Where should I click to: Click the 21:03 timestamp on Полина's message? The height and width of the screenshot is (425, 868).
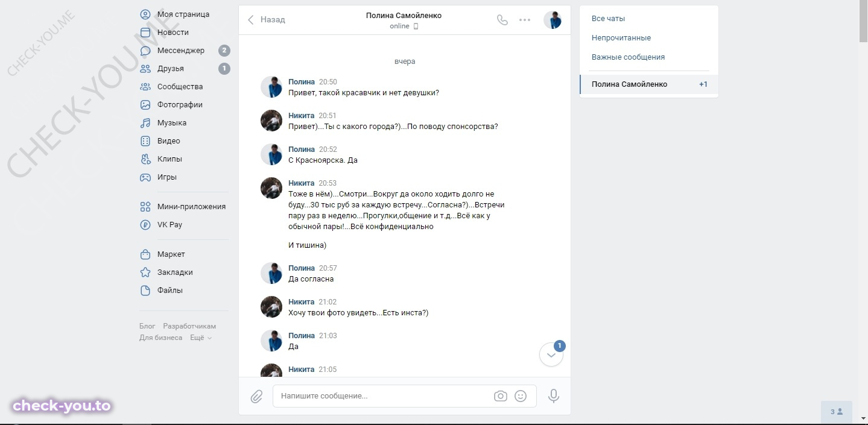point(328,336)
